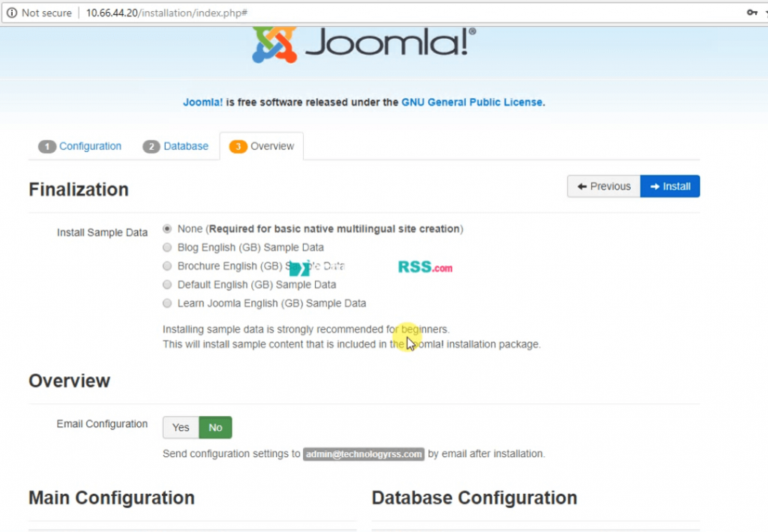This screenshot has width=768, height=532.
Task: Click the site info icon beside Not secure
Action: pyautogui.click(x=12, y=13)
